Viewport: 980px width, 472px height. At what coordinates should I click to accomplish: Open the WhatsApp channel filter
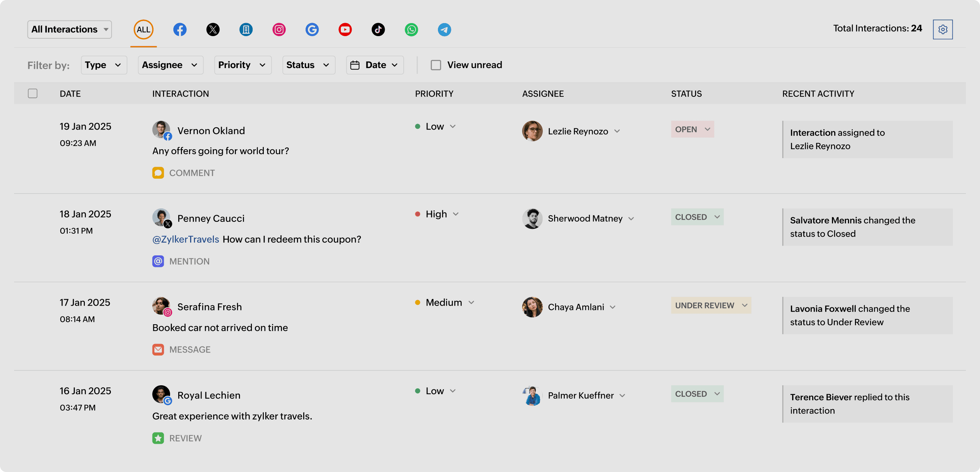coord(411,29)
